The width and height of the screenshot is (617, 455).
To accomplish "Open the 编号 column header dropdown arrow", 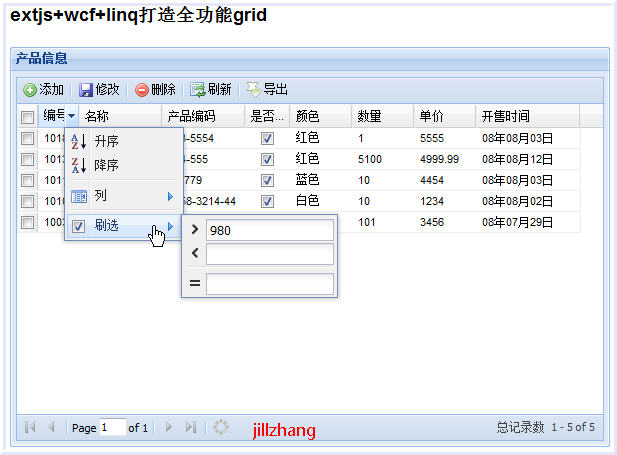I will coord(72,117).
